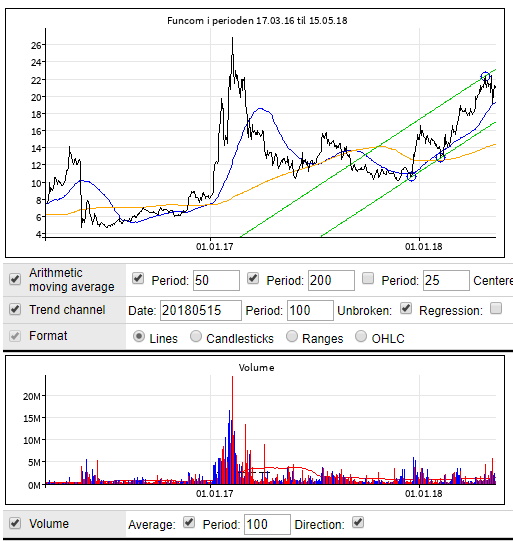This screenshot has width=513, height=541.
Task: Click the Trend channel label
Action: point(67,309)
